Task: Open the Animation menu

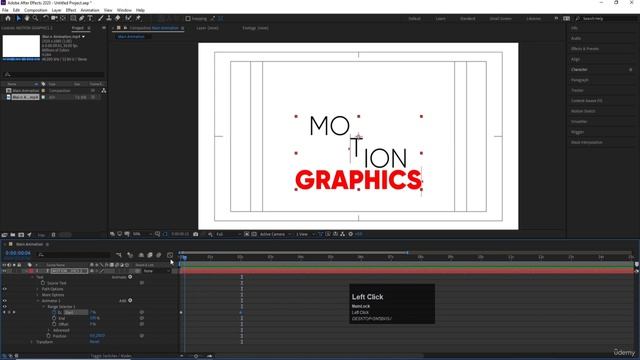Action: pos(90,10)
